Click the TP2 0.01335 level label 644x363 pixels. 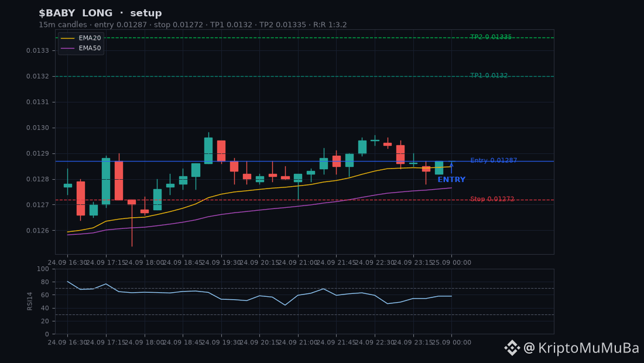click(x=491, y=37)
